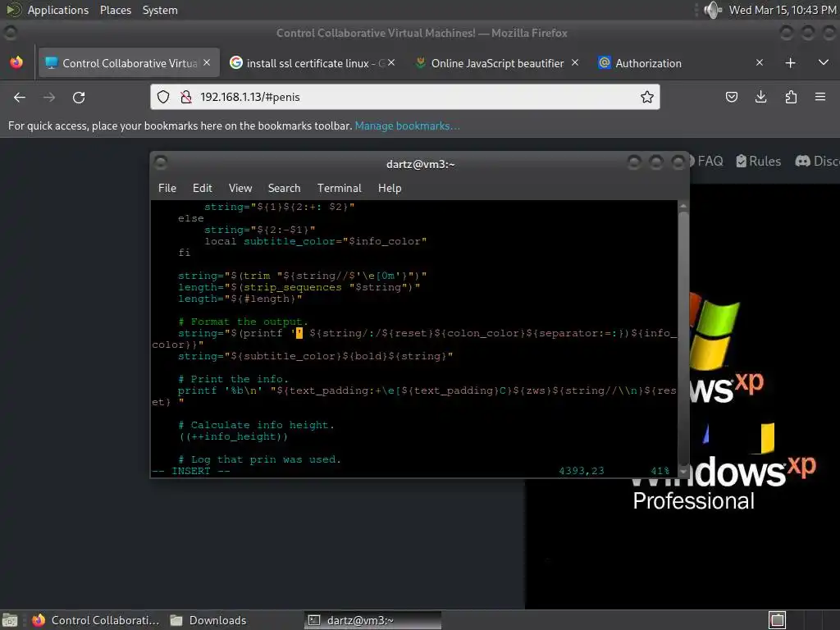Click the volume speaker icon in panel
The width and height of the screenshot is (840, 630).
[713, 10]
